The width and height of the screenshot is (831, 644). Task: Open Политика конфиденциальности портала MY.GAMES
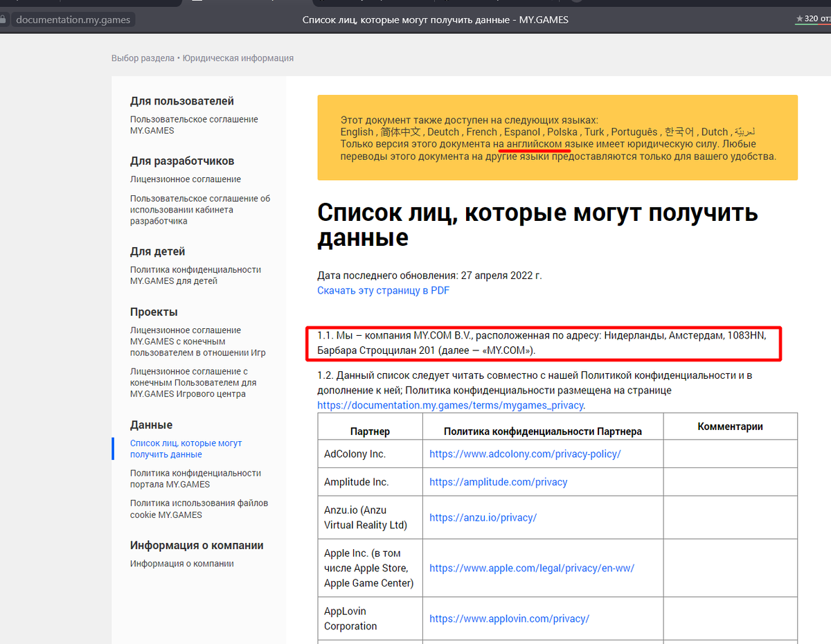pyautogui.click(x=195, y=478)
